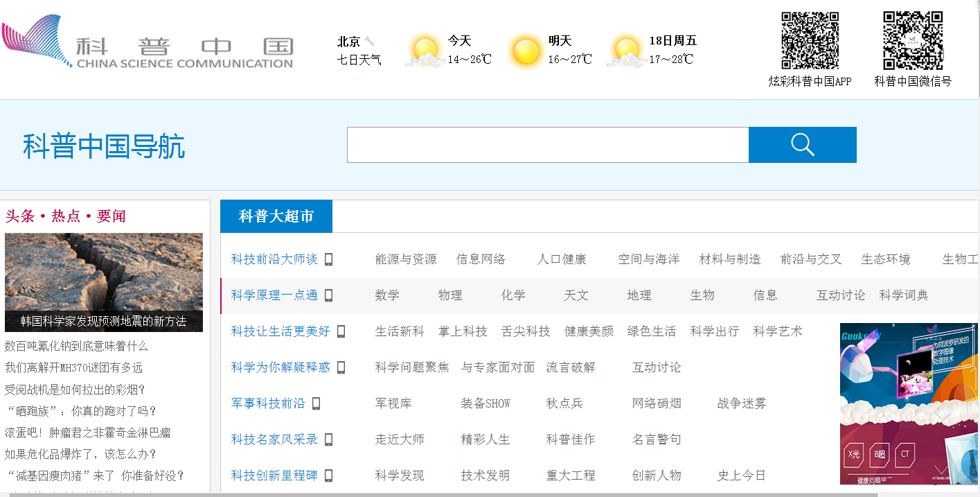Image resolution: width=980 pixels, height=497 pixels.
Task: Select the 科学为你解疑释惑 category
Action: pos(280,367)
